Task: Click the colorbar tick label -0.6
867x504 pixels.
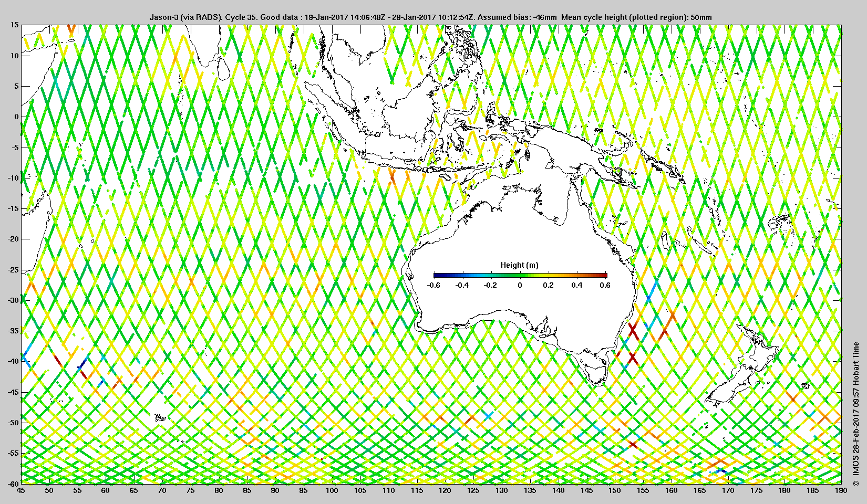Action: [x=434, y=285]
